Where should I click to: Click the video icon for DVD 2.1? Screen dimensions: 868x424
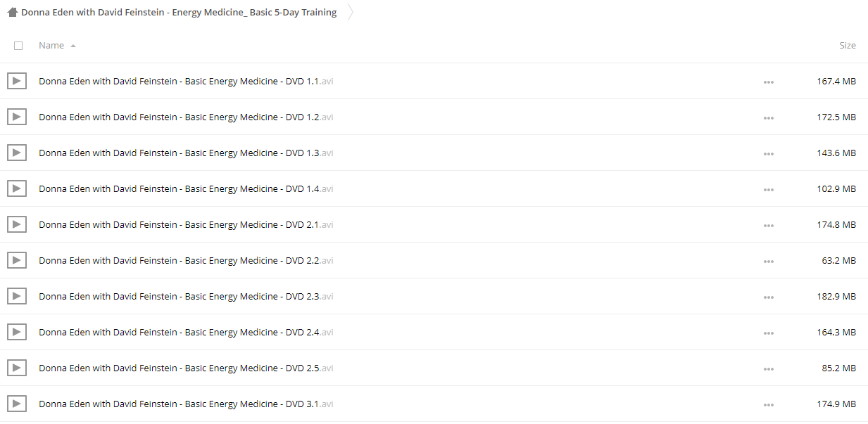[17, 224]
